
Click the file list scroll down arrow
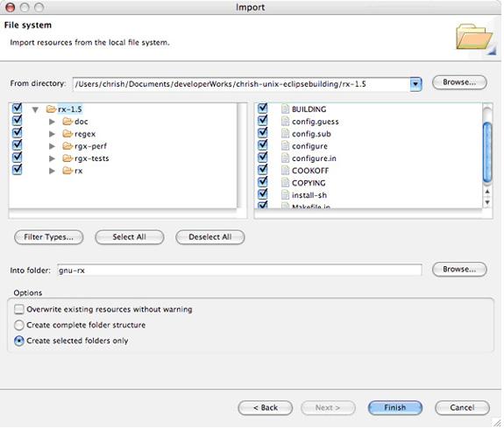click(x=487, y=202)
